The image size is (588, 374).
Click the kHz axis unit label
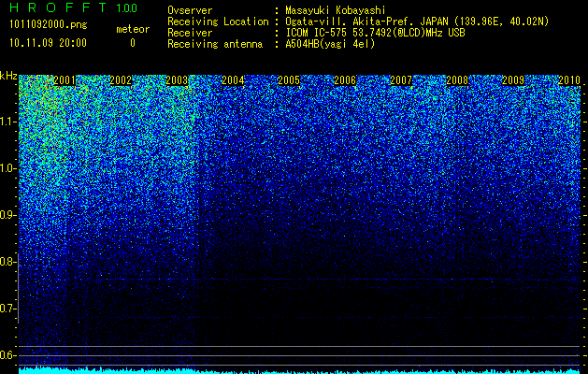8,76
